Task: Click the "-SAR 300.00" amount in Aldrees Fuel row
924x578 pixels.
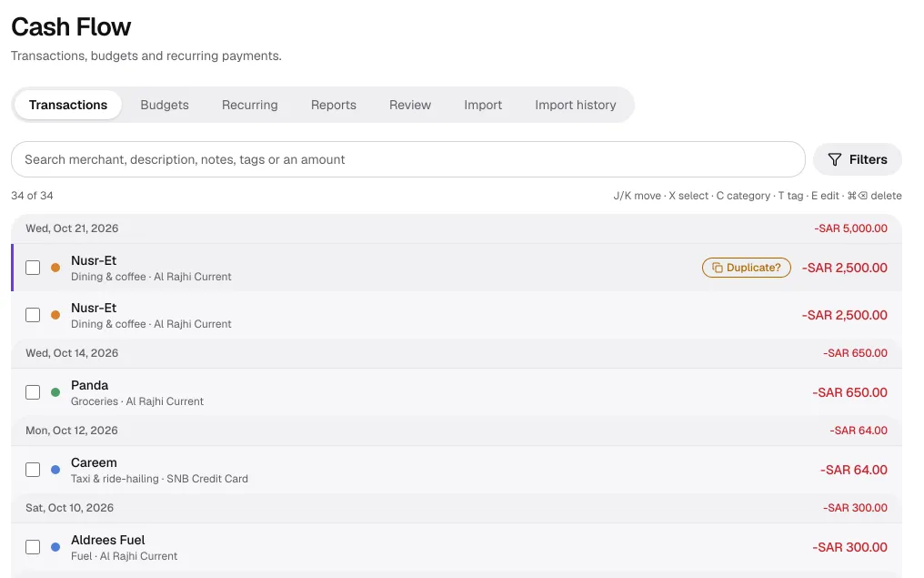Action: [849, 547]
